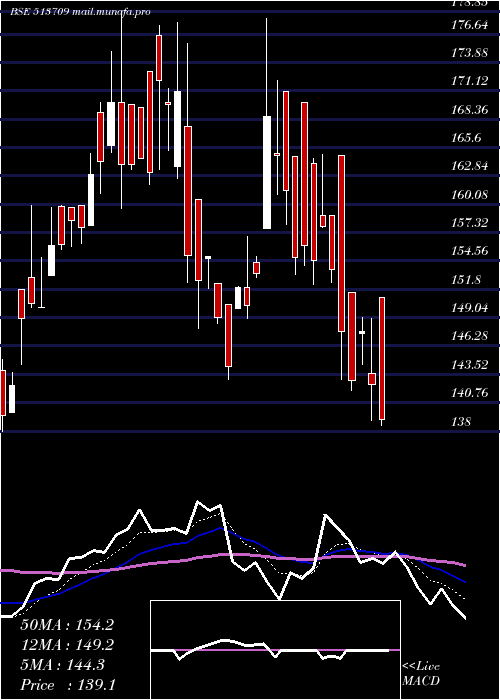Viewport: 500px width, 700px height.
Task: Click the 176.64 price axis label
Action: 469,25
